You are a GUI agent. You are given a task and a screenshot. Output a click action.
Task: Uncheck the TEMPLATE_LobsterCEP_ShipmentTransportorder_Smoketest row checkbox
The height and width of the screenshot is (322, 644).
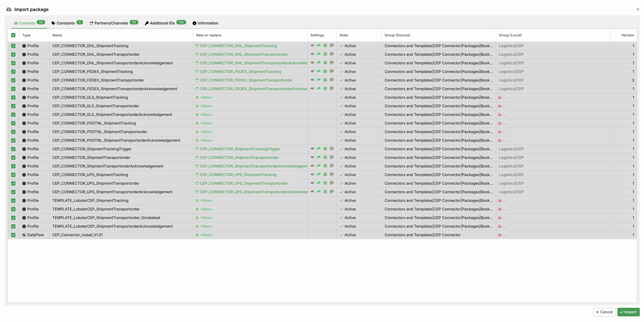pos(13,218)
